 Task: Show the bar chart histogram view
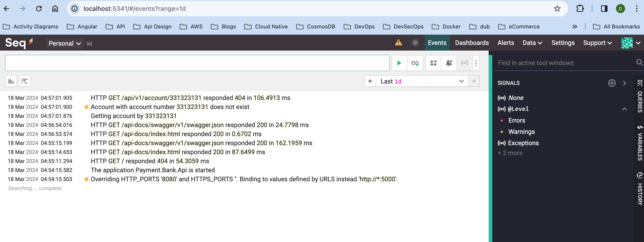11,81
